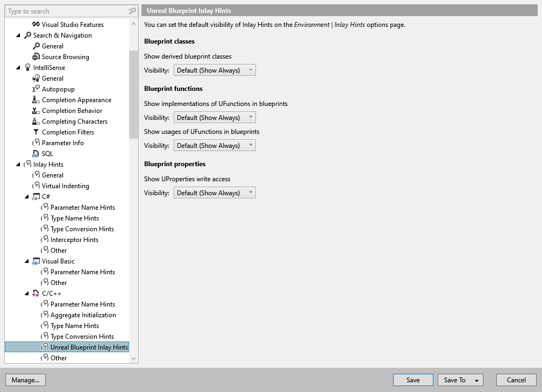Select Other under C/C++
542x392 pixels.
[x=59, y=358]
